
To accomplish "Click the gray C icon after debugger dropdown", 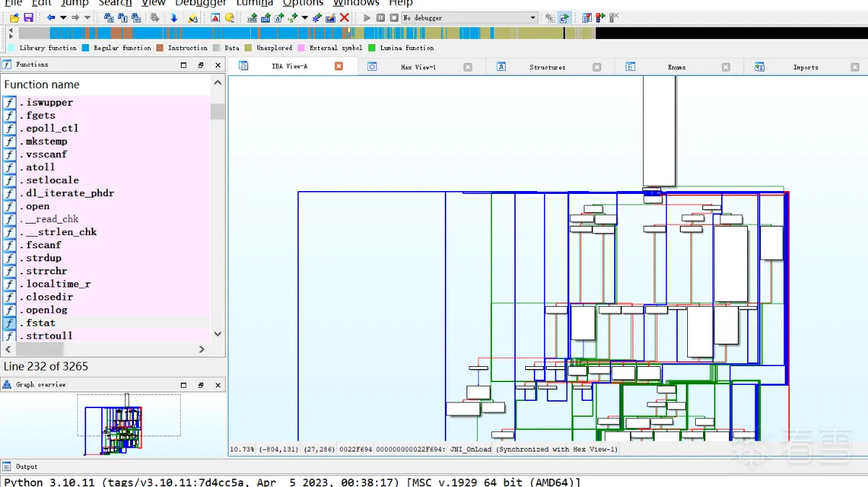I will [x=550, y=17].
